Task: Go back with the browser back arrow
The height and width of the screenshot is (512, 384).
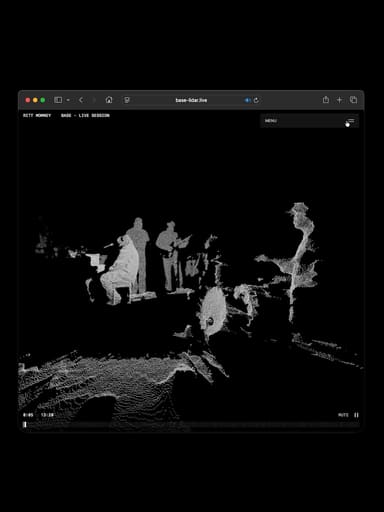Action: click(81, 100)
